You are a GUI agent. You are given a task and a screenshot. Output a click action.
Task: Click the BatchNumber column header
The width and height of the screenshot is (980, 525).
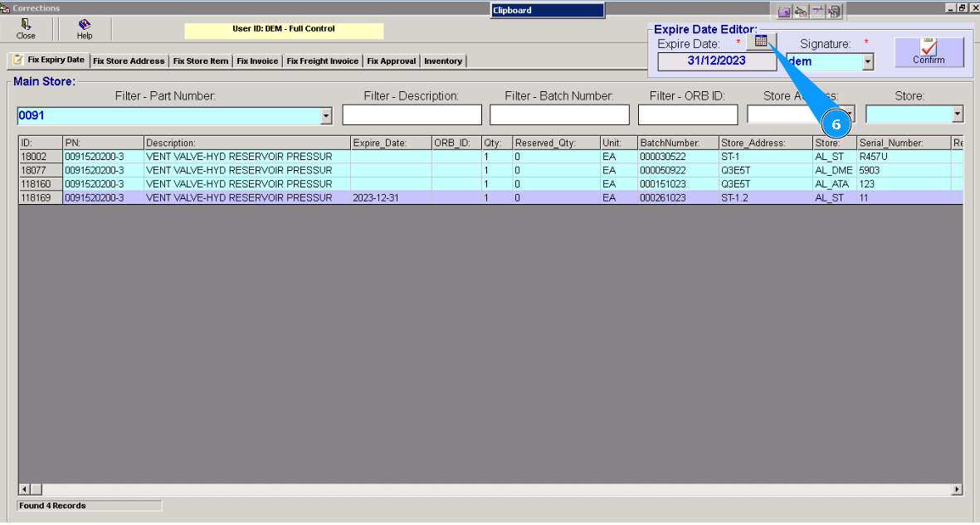(678, 143)
